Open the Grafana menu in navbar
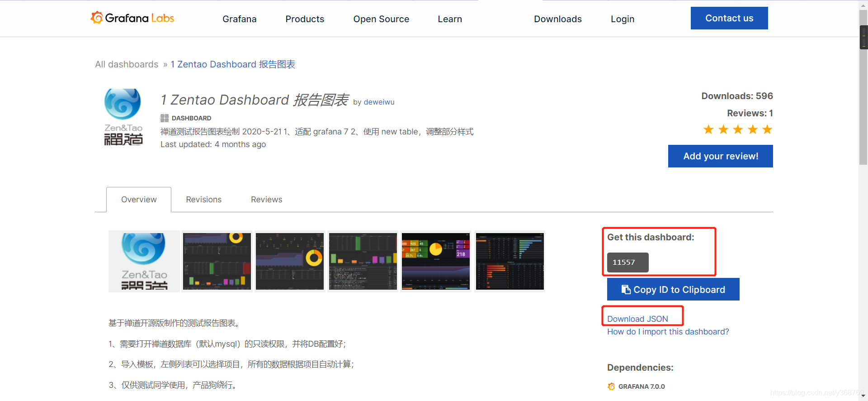Image resolution: width=868 pixels, height=401 pixels. tap(240, 19)
